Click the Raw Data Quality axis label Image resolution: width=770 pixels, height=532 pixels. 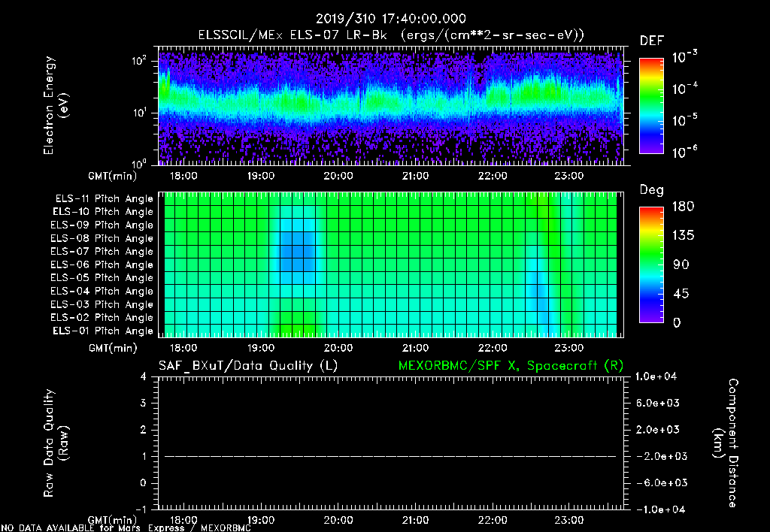pyautogui.click(x=56, y=443)
